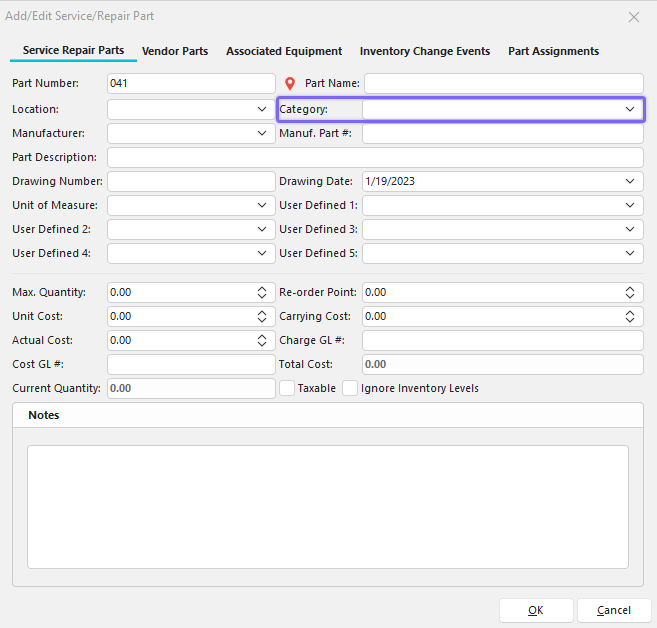This screenshot has width=657, height=628.
Task: Click the red location pin icon
Action: [x=291, y=84]
